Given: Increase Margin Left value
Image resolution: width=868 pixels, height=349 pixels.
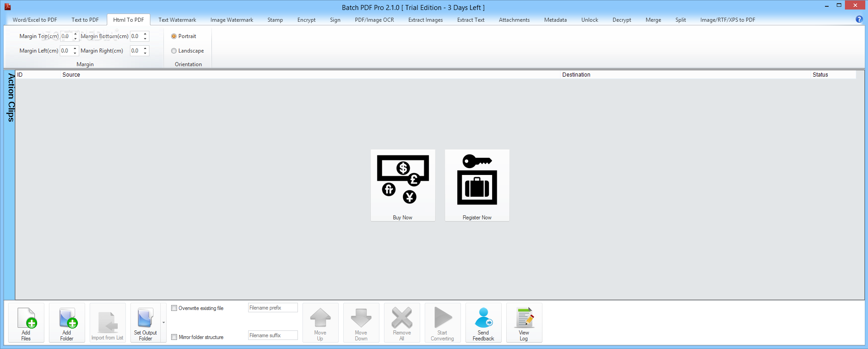Looking at the screenshot, I should pos(76,48).
